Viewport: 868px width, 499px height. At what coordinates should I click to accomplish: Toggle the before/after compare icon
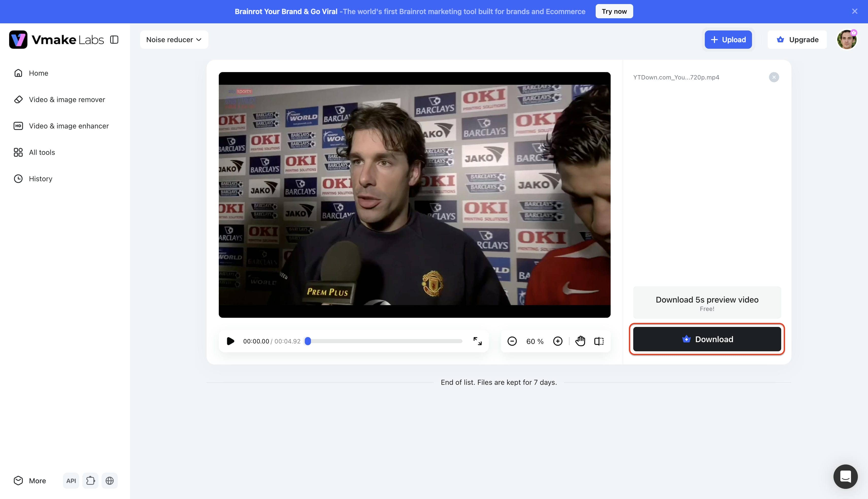(599, 341)
